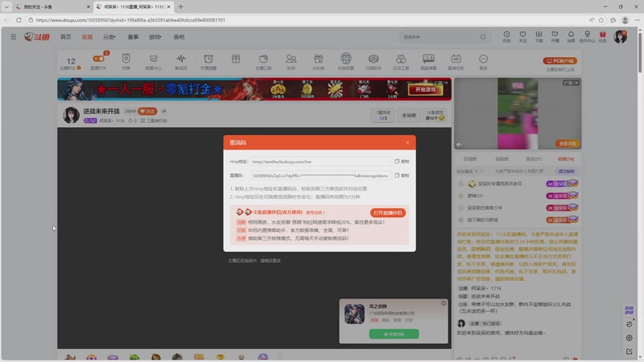Screen dimensions: 644x362
Task: Click the 直播码 stream key field
Action: click(x=320, y=175)
